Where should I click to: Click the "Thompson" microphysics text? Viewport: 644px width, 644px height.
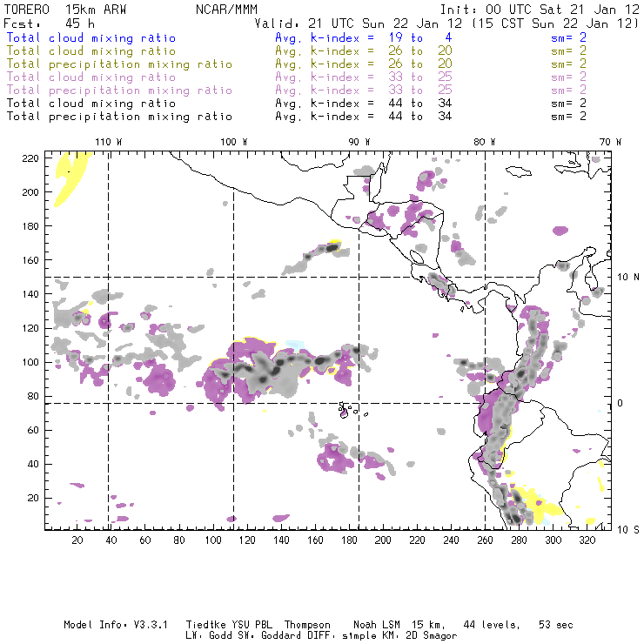(307, 626)
